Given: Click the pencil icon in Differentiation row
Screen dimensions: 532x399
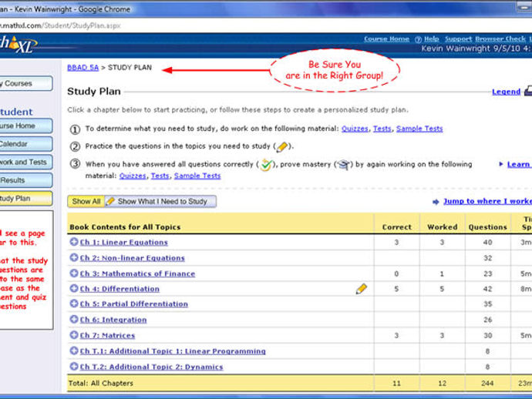Looking at the screenshot, I should (362, 289).
